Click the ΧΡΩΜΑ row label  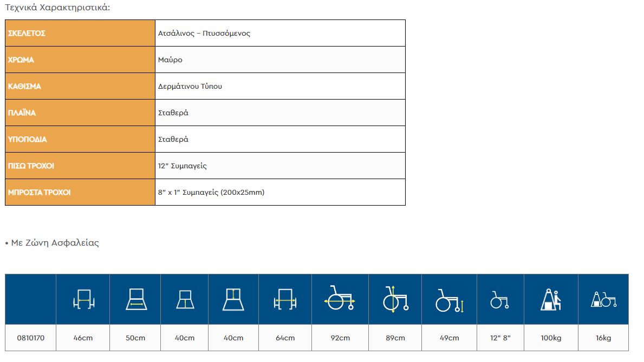click(x=21, y=60)
